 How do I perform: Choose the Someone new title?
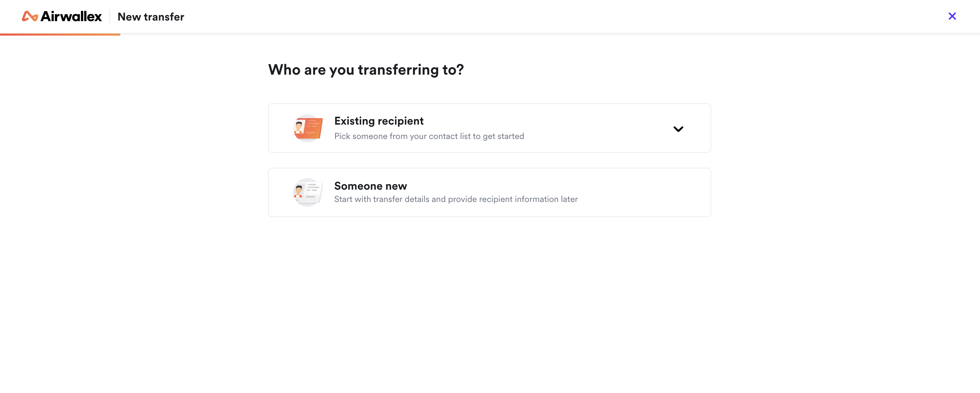click(370, 186)
